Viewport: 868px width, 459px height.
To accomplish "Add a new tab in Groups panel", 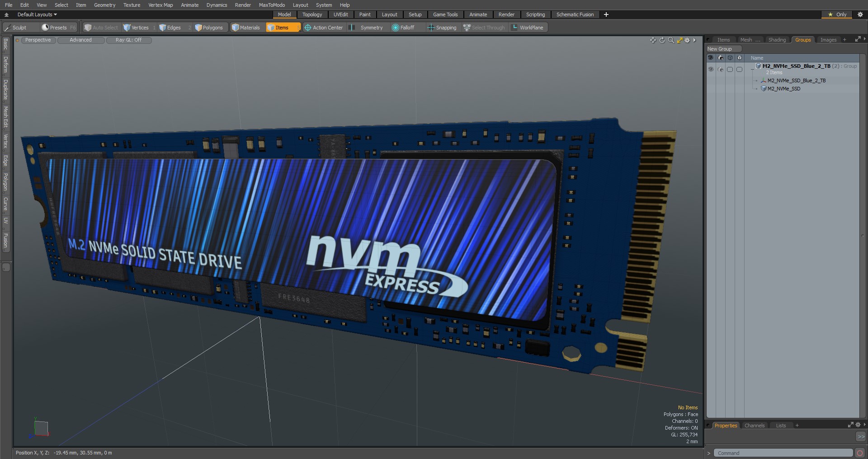I will 844,40.
